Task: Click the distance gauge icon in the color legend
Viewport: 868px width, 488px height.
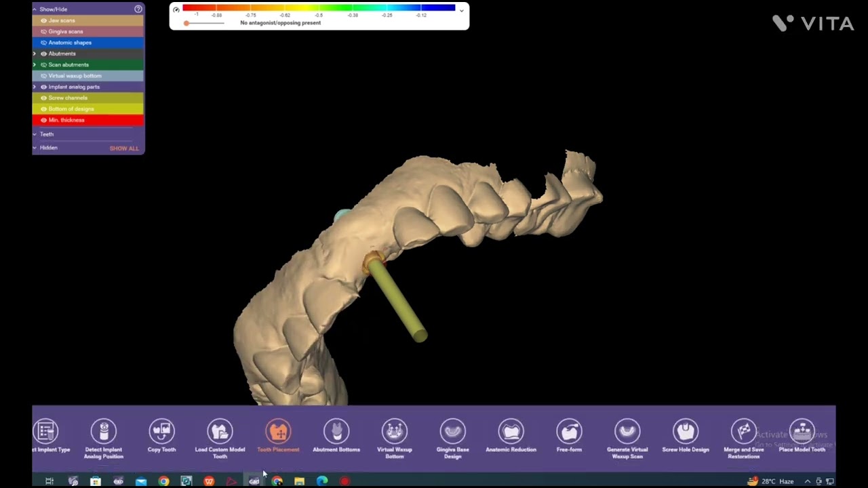Action: click(x=176, y=9)
